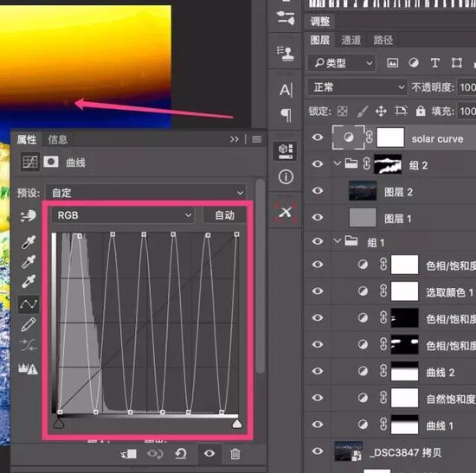Screen dimensions: 476x473
Task: Collapse the 组 1 layer group
Action: click(337, 241)
